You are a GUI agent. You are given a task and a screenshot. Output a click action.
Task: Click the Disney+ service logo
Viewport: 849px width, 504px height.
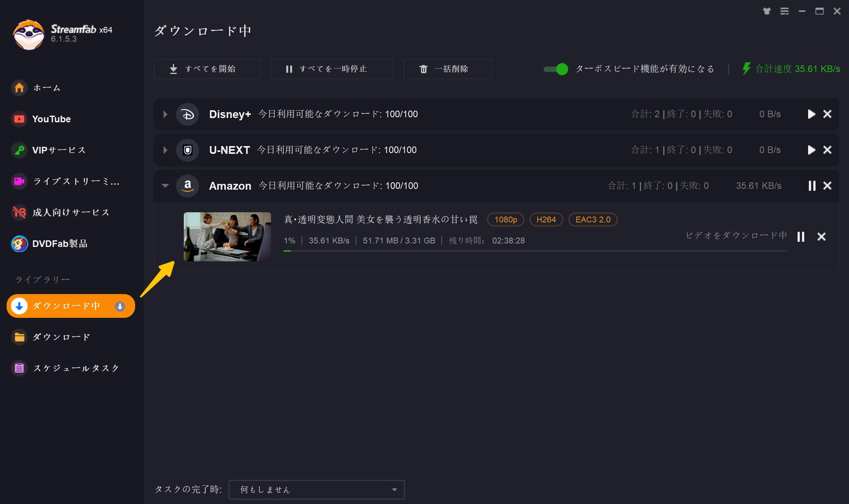pyautogui.click(x=187, y=114)
